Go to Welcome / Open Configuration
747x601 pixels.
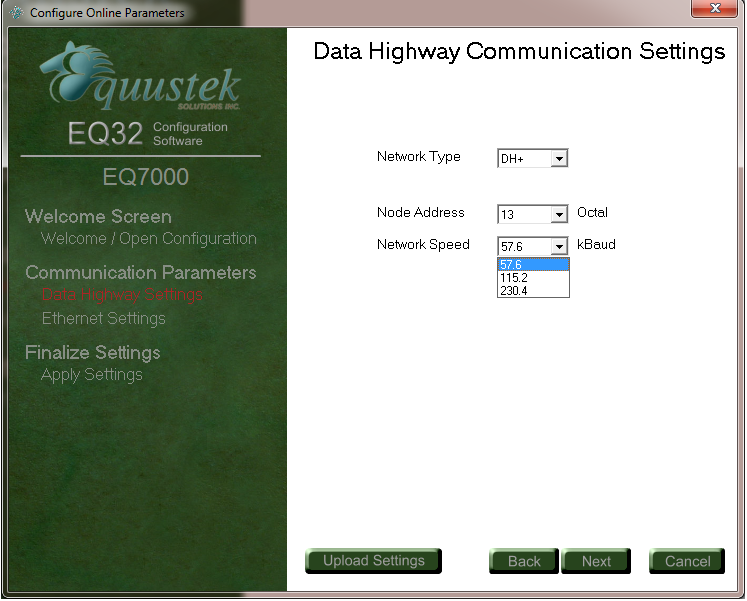pos(148,239)
